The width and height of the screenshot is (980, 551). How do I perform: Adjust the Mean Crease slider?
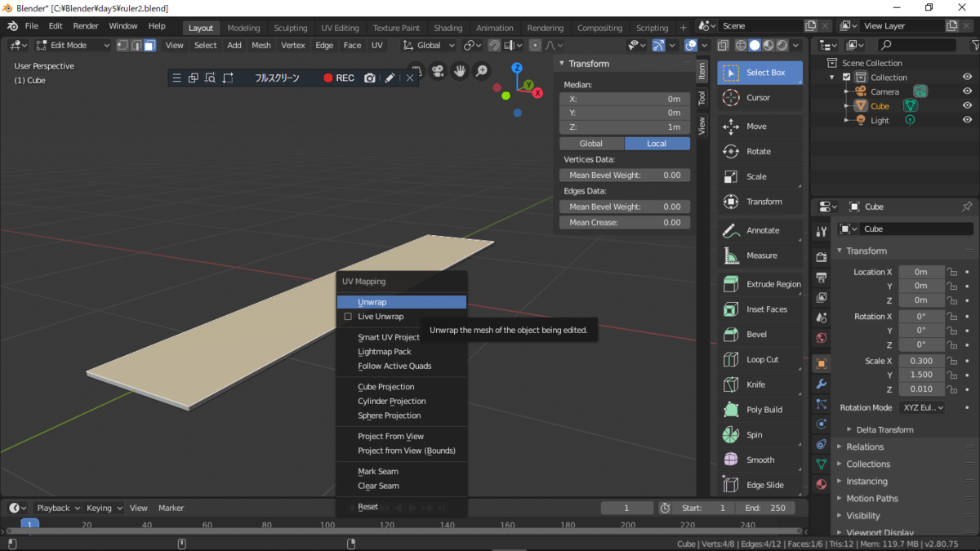pos(625,222)
